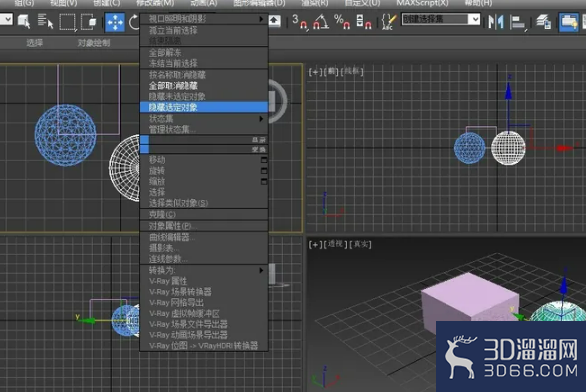
Task: Click the Align tool icon
Action: [518, 22]
